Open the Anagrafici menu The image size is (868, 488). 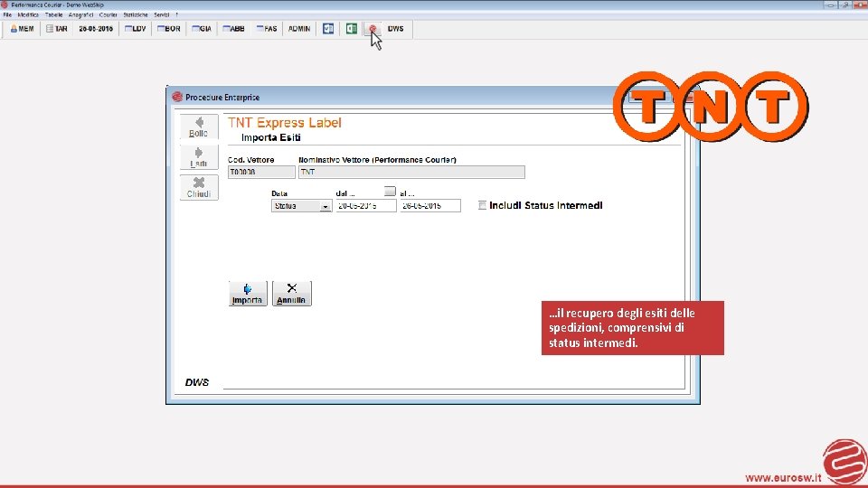pyautogui.click(x=80, y=15)
